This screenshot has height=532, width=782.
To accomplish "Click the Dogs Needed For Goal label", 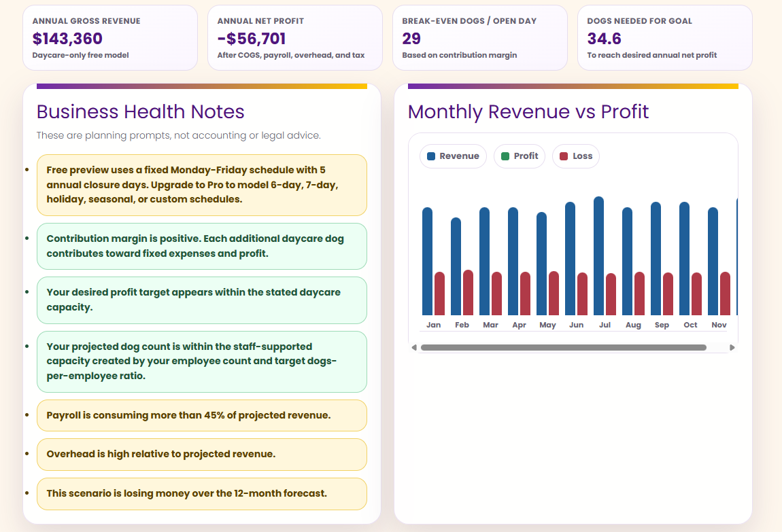I will click(x=639, y=21).
